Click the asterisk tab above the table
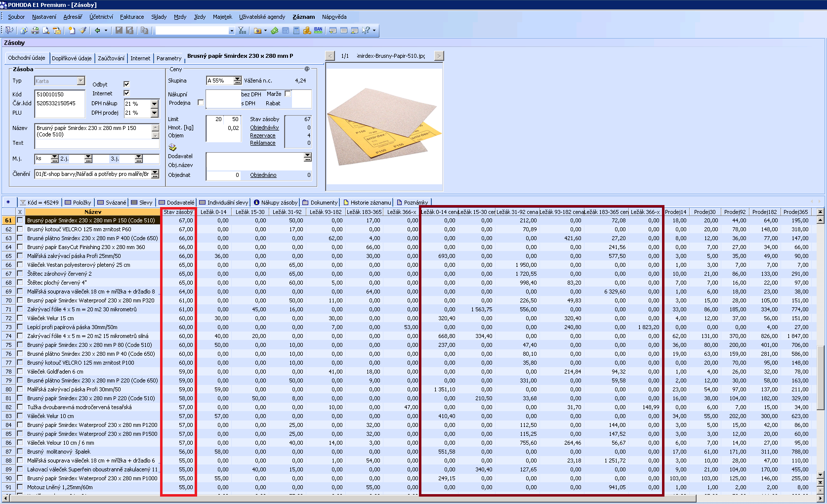827x504 pixels. click(8, 202)
